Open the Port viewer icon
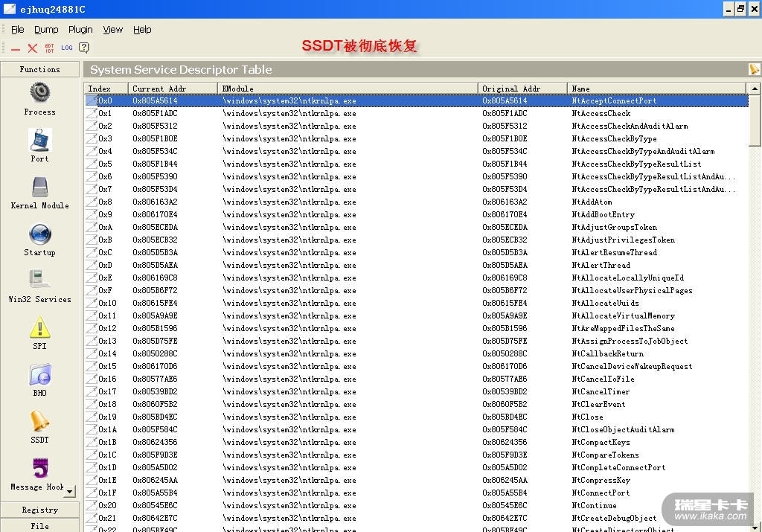 tap(39, 141)
